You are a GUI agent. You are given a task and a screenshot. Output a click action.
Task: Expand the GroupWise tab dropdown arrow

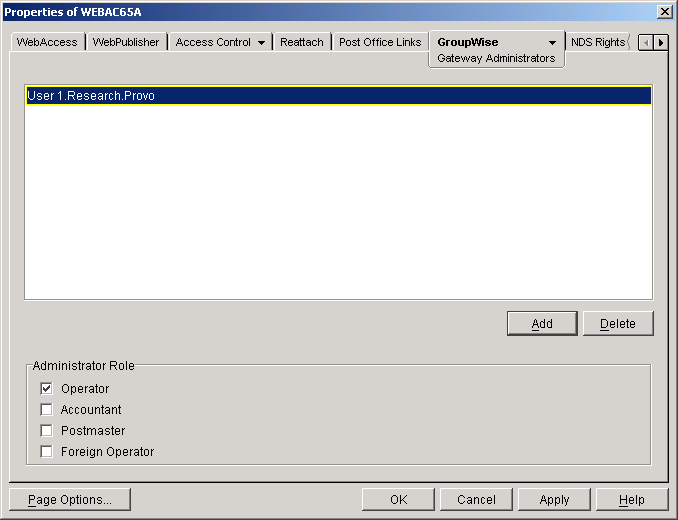[552, 42]
